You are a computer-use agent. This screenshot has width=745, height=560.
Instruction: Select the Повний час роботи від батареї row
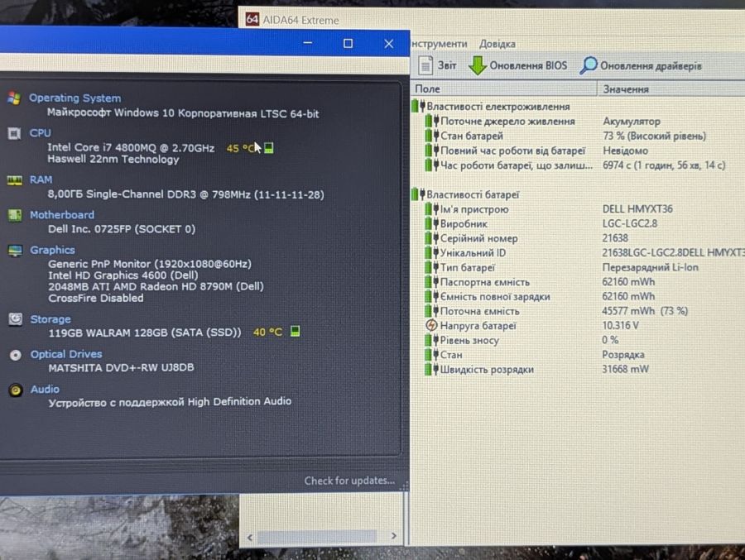579,151
